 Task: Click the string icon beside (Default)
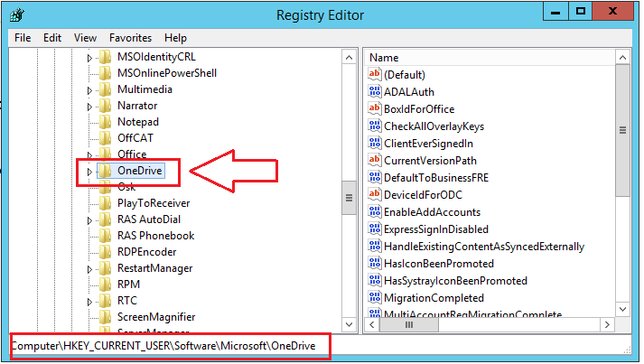tap(374, 74)
